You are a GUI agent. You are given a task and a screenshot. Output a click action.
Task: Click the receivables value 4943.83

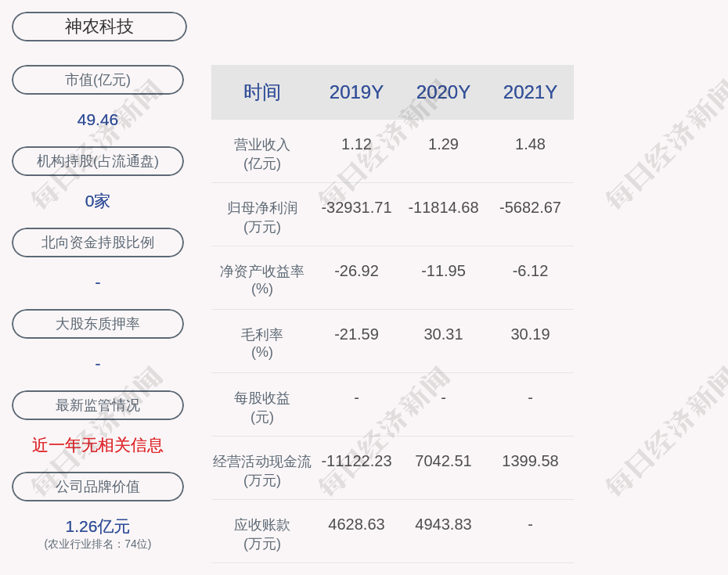(x=443, y=524)
